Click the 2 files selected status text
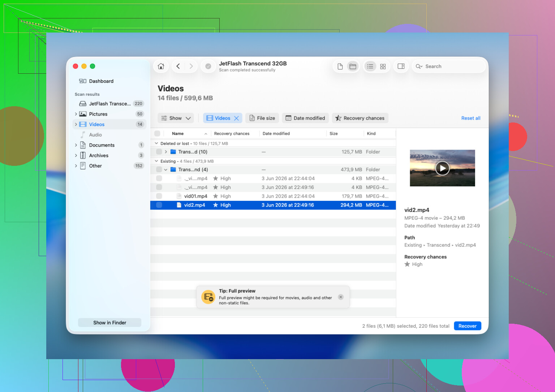The height and width of the screenshot is (392, 555). (x=406, y=326)
